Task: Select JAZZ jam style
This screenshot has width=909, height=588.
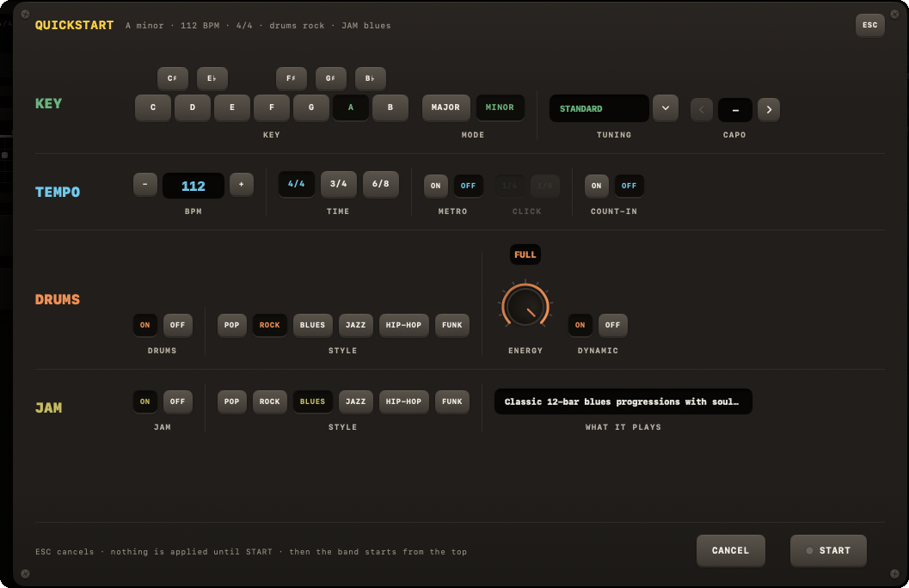Action: 356,401
